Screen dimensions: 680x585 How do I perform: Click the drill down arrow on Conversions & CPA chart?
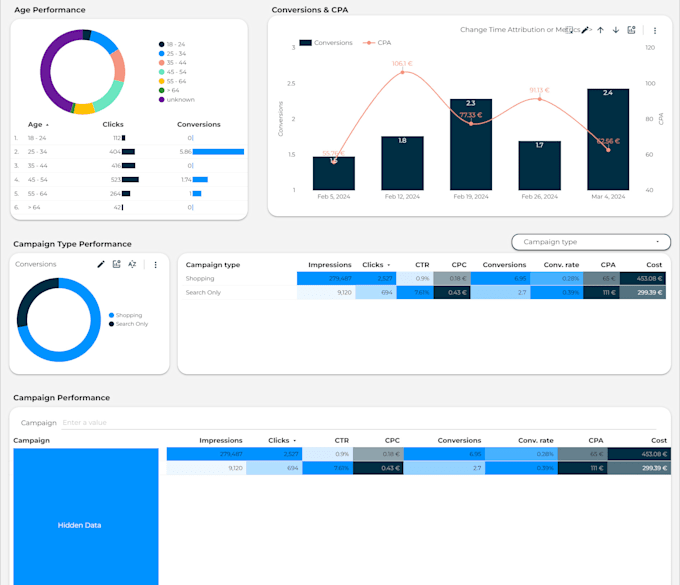pos(616,30)
